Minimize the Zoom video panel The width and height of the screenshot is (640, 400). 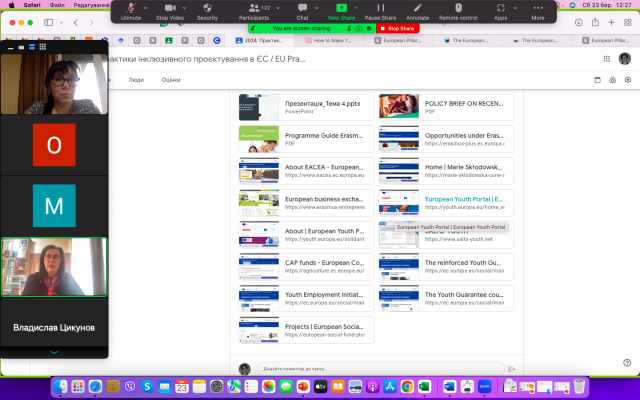[11, 48]
